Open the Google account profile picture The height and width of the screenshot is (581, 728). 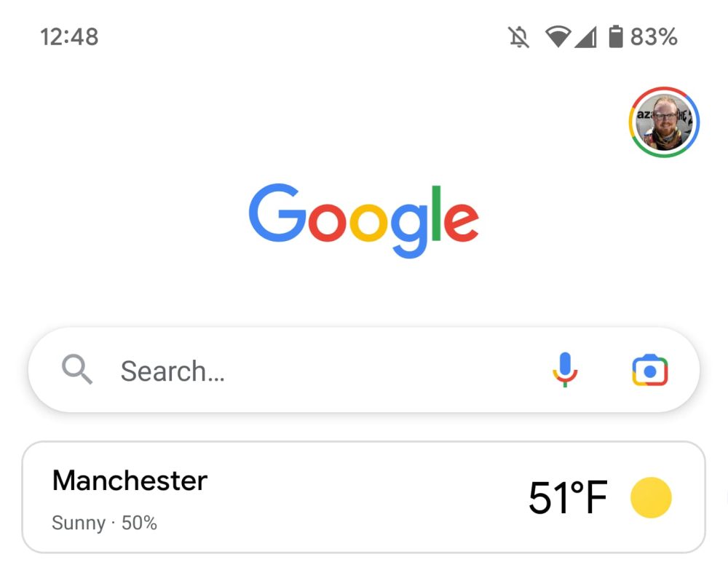pyautogui.click(x=664, y=122)
